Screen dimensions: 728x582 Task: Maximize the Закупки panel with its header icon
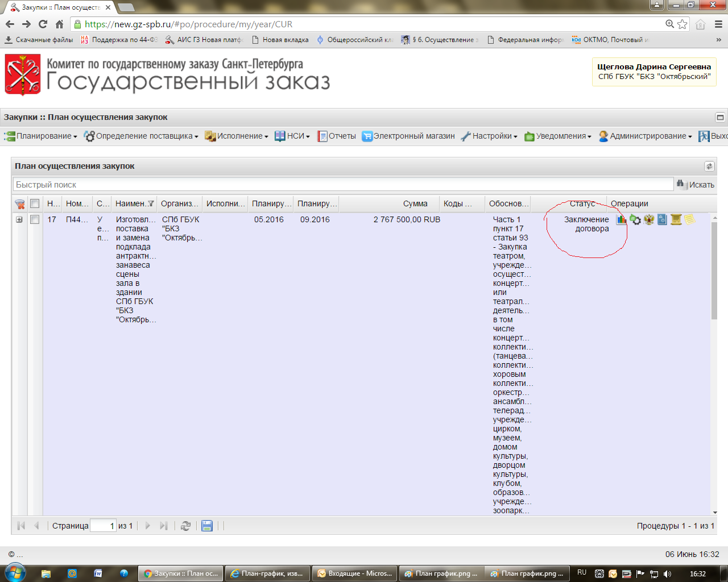(720, 117)
